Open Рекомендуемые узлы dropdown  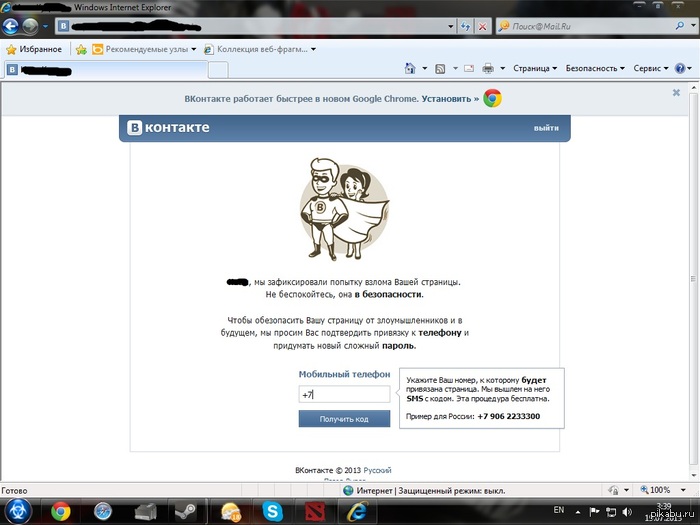tap(144, 49)
